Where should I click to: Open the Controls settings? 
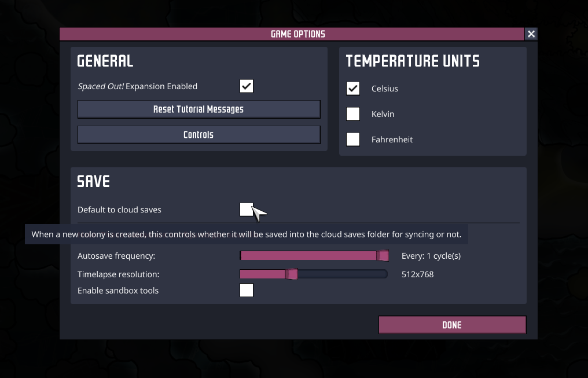(x=199, y=134)
